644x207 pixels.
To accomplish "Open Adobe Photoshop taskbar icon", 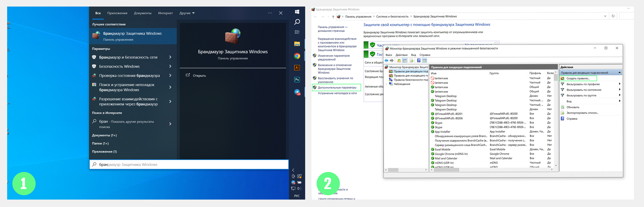I will (x=297, y=80).
